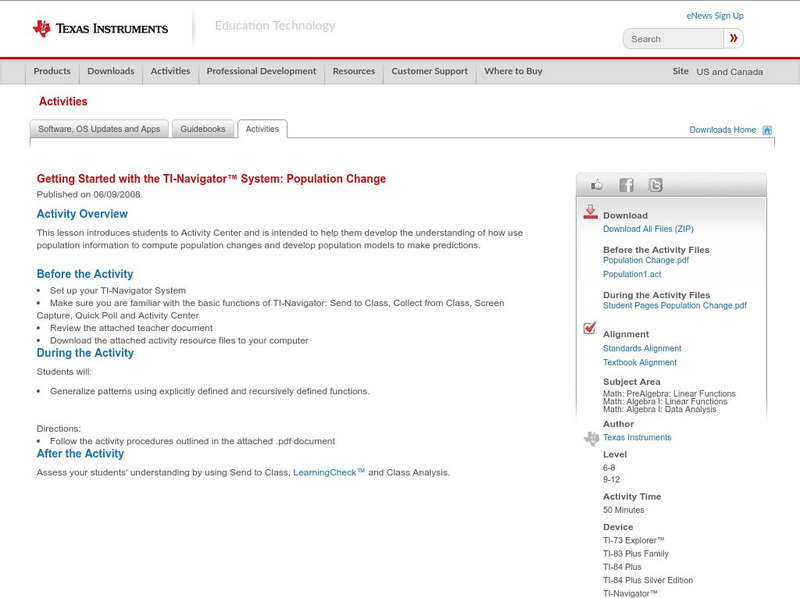Click the Population Change activity title
This screenshot has width=800, height=598.
(211, 179)
